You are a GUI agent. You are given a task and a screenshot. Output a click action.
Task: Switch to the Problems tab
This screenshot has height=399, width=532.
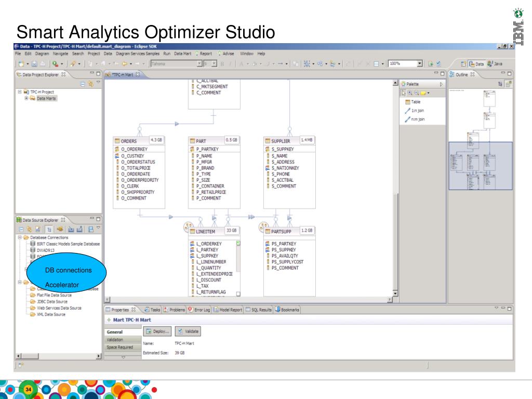point(175,310)
